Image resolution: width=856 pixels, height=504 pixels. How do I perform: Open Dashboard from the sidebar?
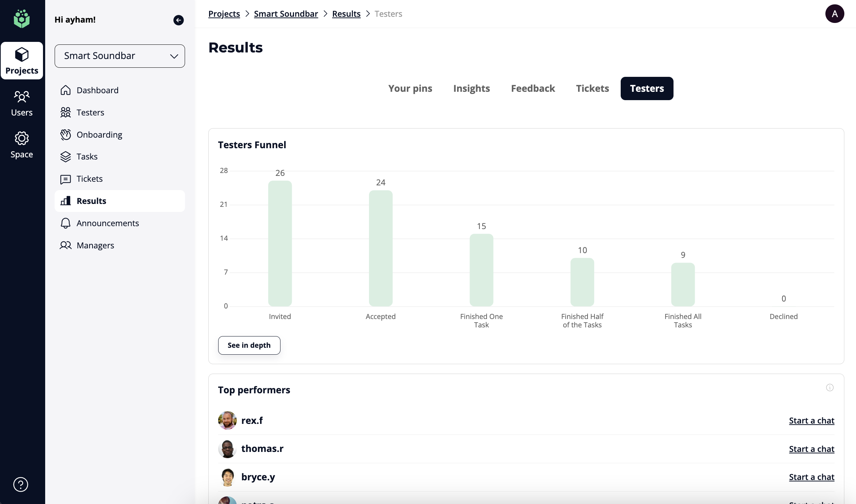point(97,90)
